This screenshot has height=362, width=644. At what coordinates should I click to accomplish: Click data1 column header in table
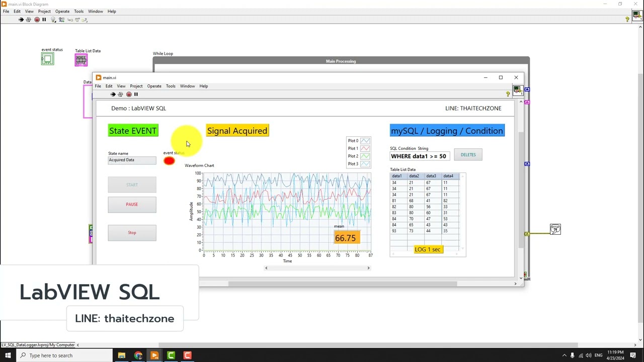[398, 176]
